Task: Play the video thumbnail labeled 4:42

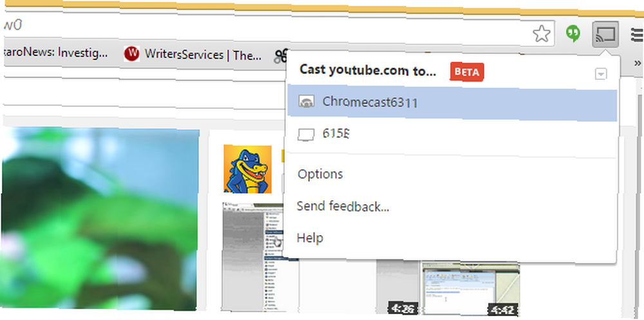Action: pos(471,289)
